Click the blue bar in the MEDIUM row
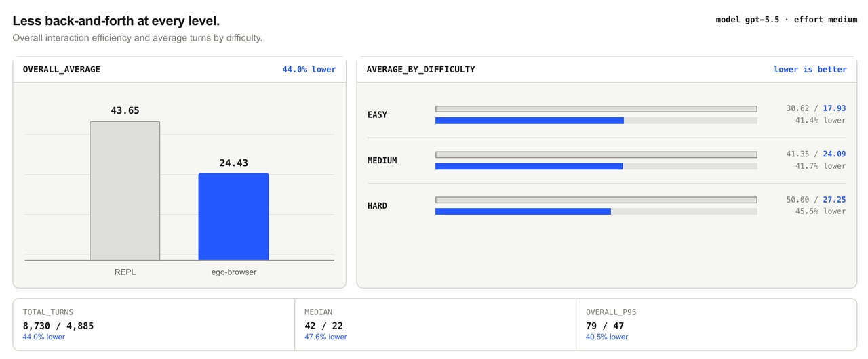868x359 pixels. pos(529,166)
